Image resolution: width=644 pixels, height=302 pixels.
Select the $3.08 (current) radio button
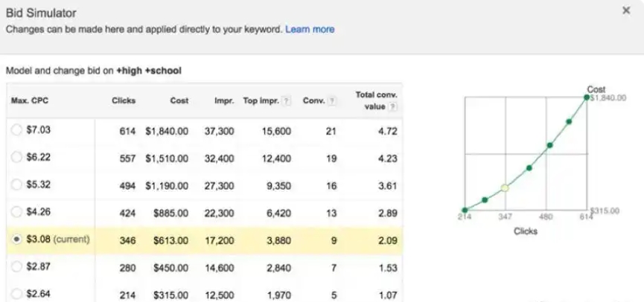16,240
